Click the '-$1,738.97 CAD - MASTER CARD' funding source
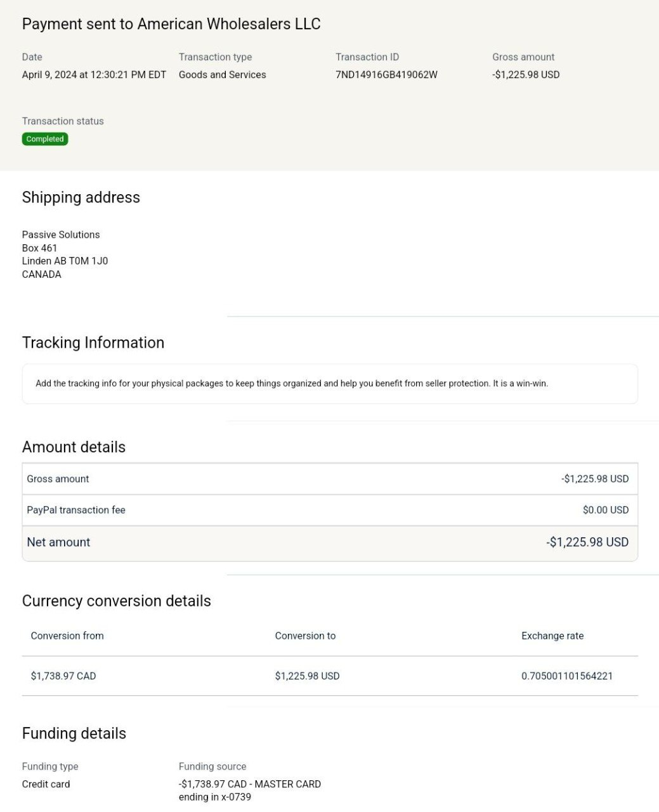 (250, 784)
